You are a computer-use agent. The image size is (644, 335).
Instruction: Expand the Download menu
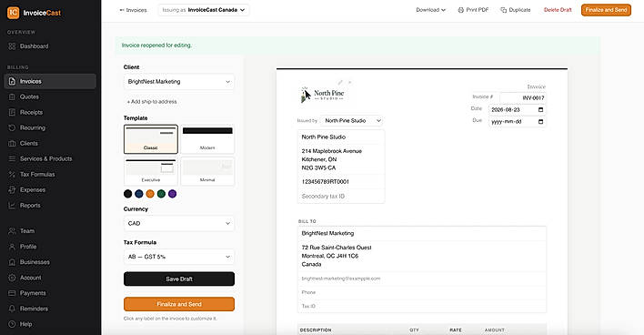pyautogui.click(x=430, y=10)
